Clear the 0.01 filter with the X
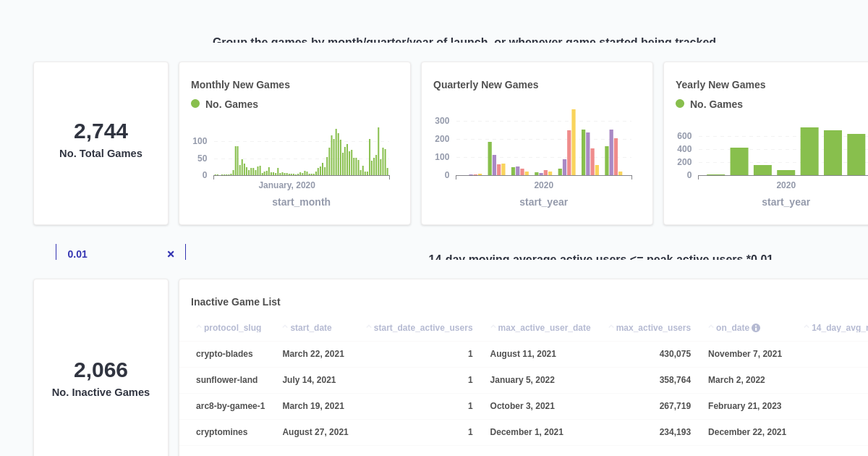Screen dimensions: 868x456 171,254
